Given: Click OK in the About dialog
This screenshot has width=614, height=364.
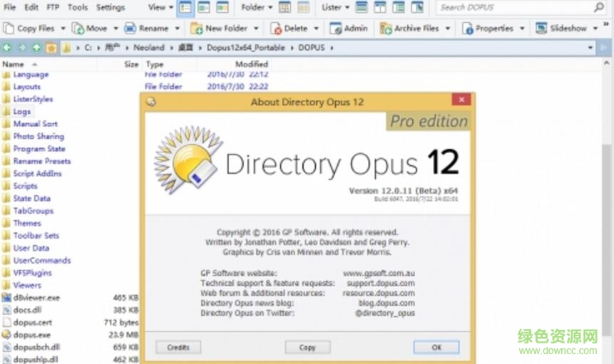Looking at the screenshot, I should (x=436, y=348).
